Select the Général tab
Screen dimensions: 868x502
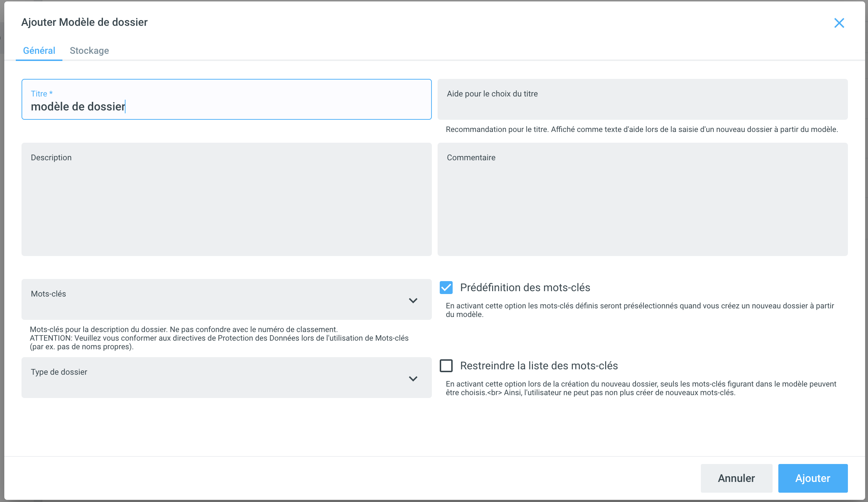click(39, 51)
